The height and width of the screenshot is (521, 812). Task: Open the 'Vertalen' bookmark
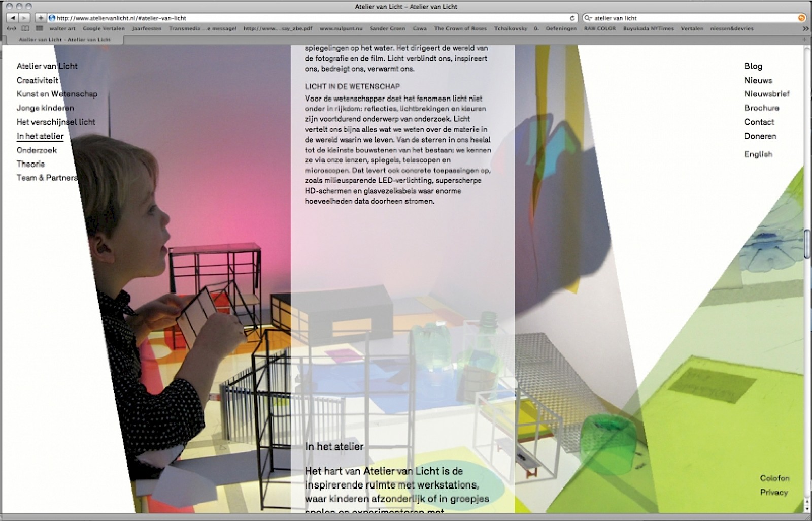click(x=692, y=29)
